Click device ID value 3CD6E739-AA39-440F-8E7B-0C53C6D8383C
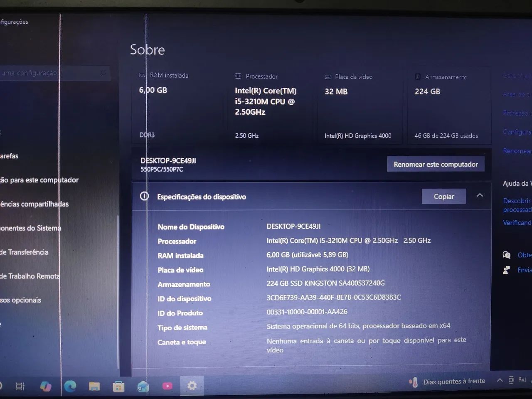532x399 pixels. click(x=334, y=297)
